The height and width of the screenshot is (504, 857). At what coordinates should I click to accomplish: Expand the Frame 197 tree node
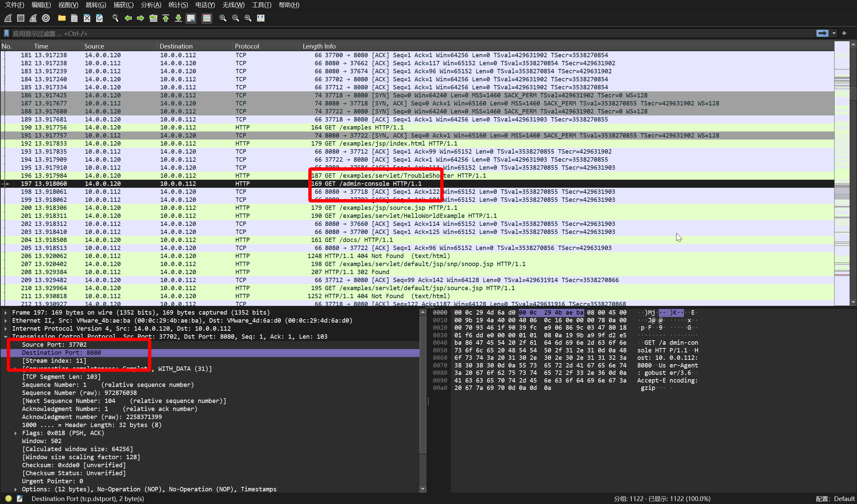(x=6, y=312)
